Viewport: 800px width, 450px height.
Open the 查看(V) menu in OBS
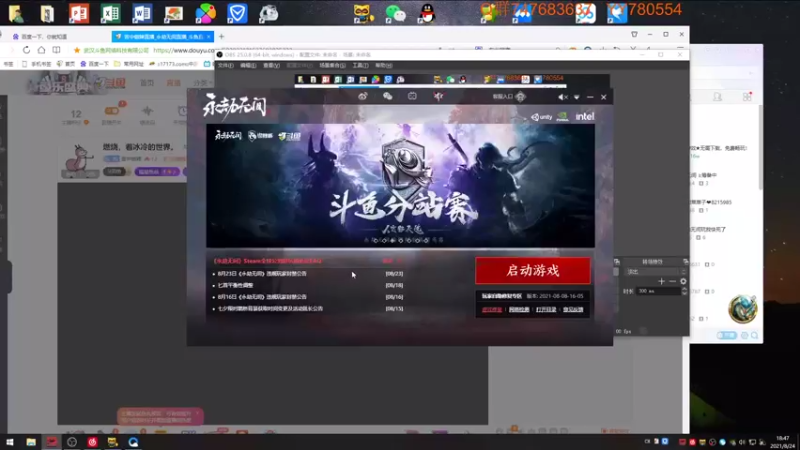tap(271, 65)
